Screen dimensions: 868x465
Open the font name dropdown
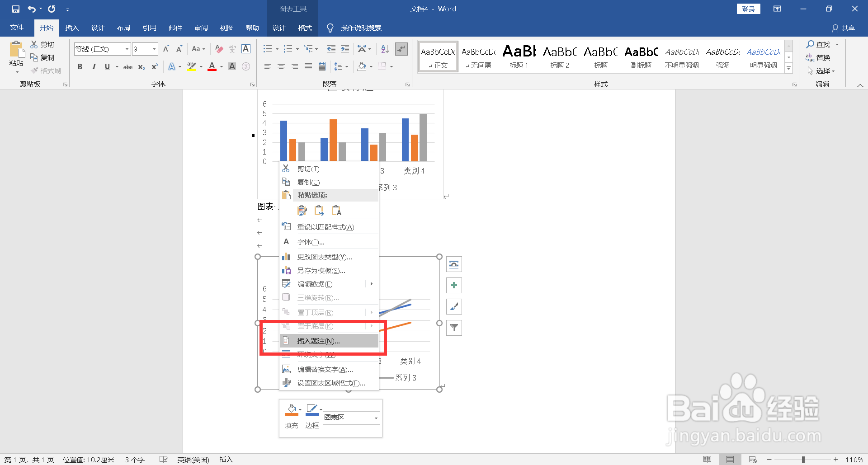click(127, 49)
